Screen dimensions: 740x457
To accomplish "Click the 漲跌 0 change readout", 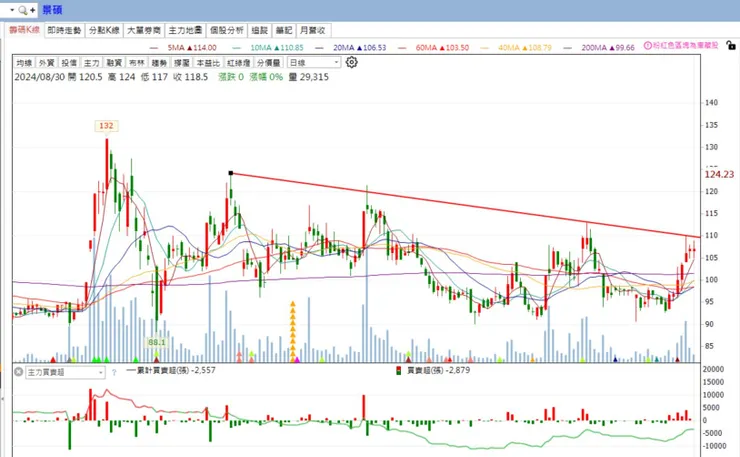I will [x=231, y=77].
